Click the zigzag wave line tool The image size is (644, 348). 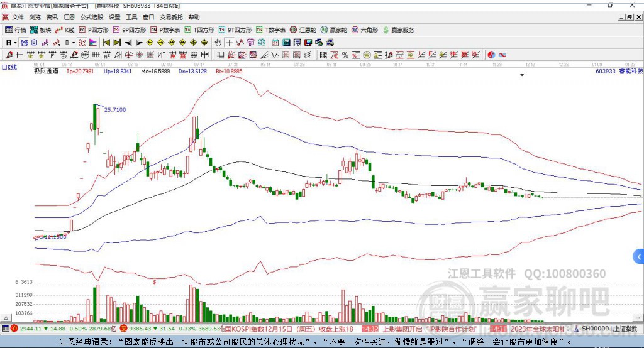(274, 55)
